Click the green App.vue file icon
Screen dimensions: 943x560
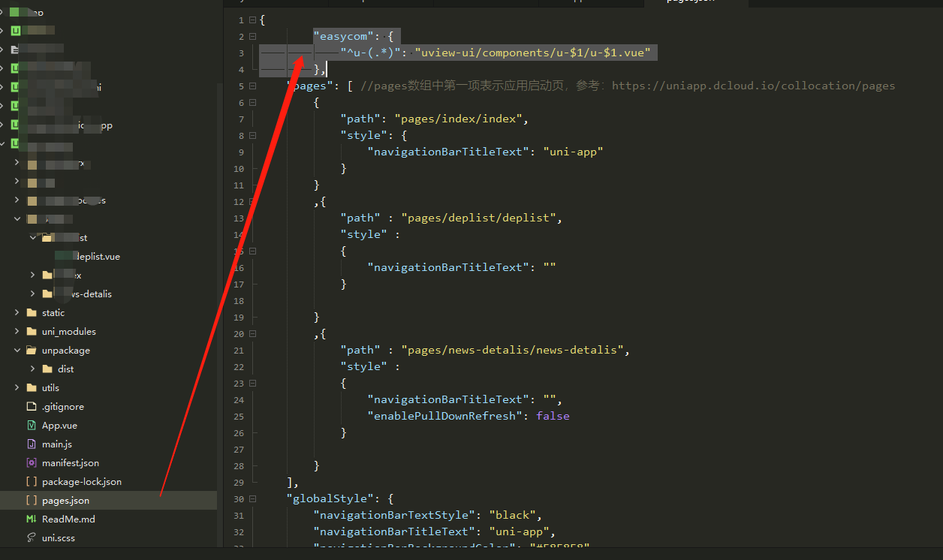point(32,426)
